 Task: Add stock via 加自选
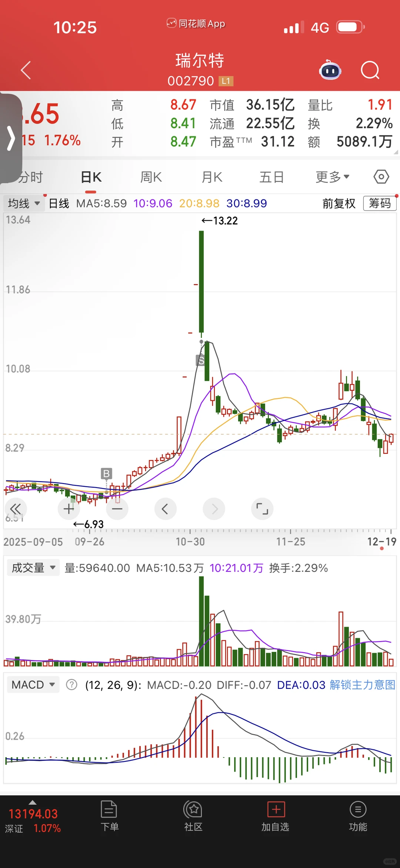pyautogui.click(x=276, y=817)
